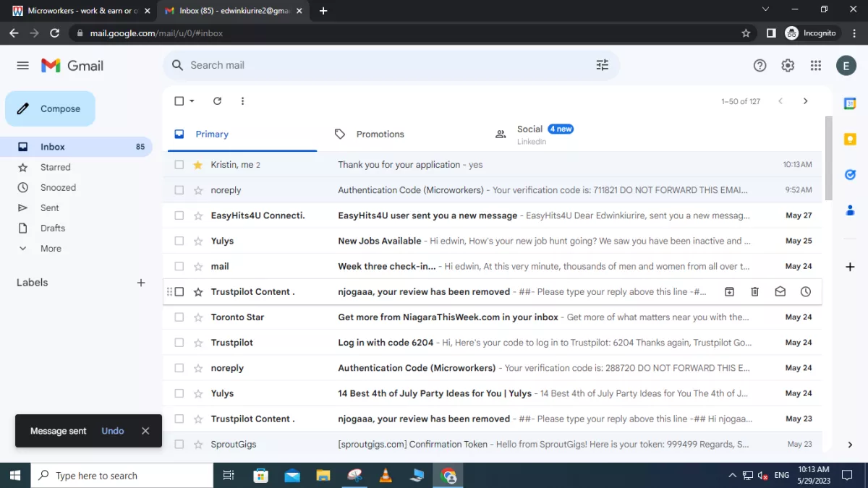Open File Explorer from taskbar

323,476
